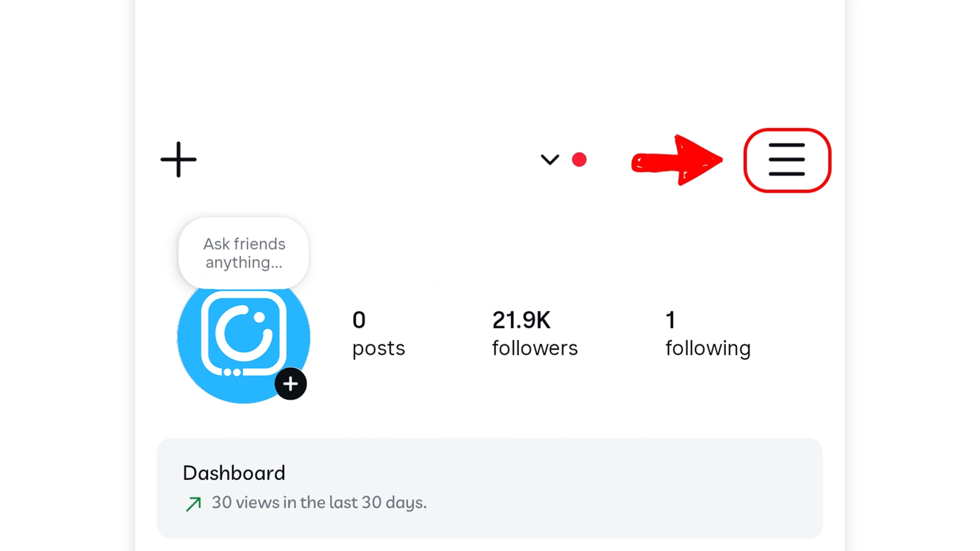The height and width of the screenshot is (551, 980).
Task: Select the "following" label
Action: point(708,349)
